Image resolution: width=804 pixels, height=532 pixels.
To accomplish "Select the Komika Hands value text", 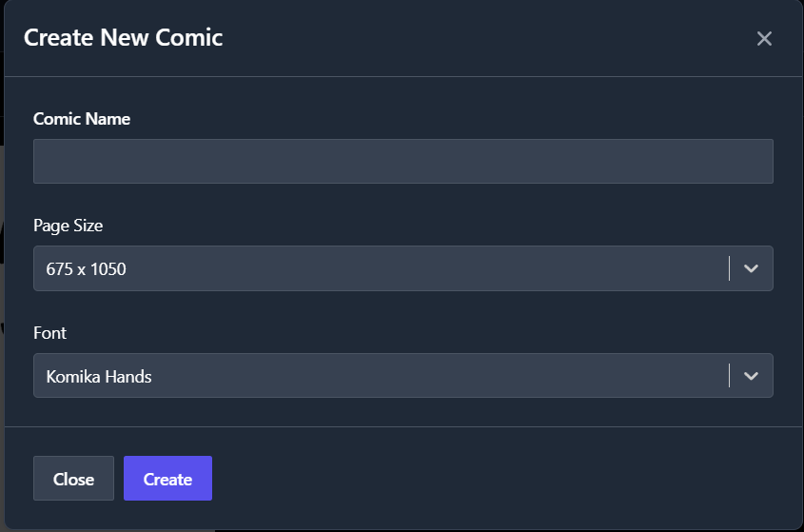I will [99, 377].
